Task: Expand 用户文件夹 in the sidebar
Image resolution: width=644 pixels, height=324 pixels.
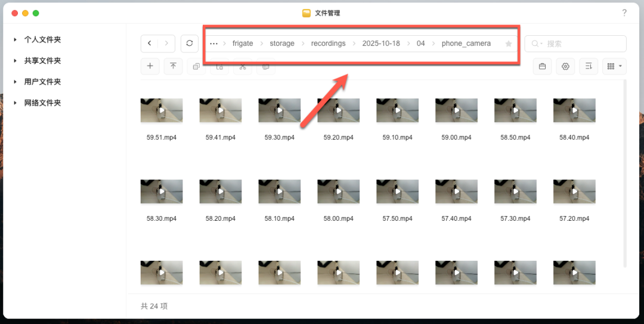Action: click(x=15, y=81)
